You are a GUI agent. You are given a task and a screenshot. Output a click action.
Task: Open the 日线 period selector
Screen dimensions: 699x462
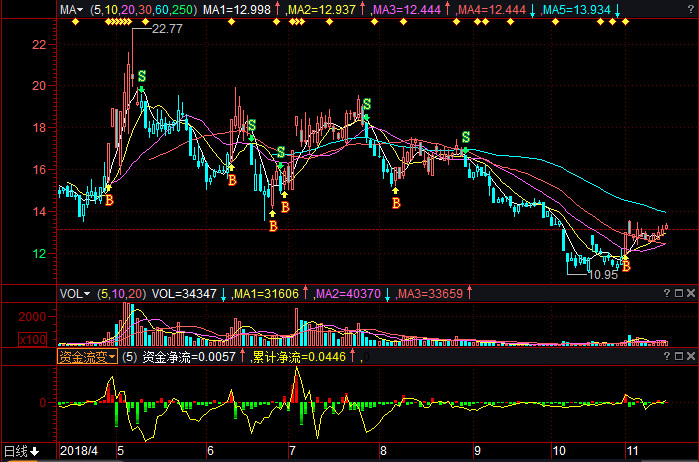(20, 452)
